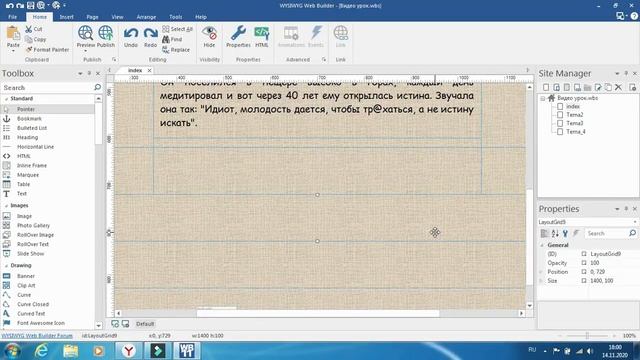Choose the Marquee tool
Screen dimensions: 640x360
click(x=28, y=175)
